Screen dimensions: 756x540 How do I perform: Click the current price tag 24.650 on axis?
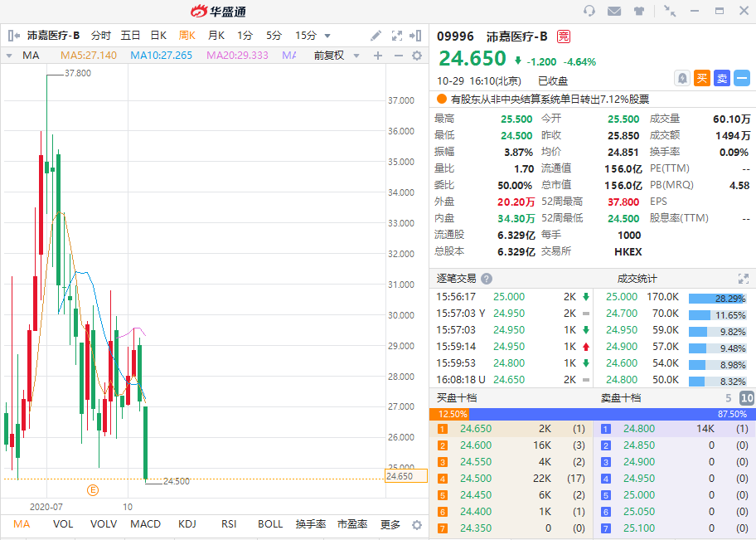[406, 476]
